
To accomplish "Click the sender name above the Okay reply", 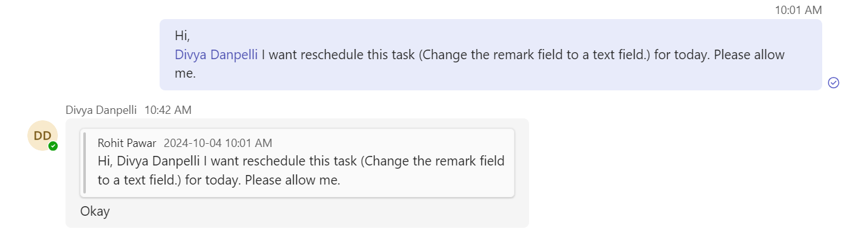I will [101, 109].
